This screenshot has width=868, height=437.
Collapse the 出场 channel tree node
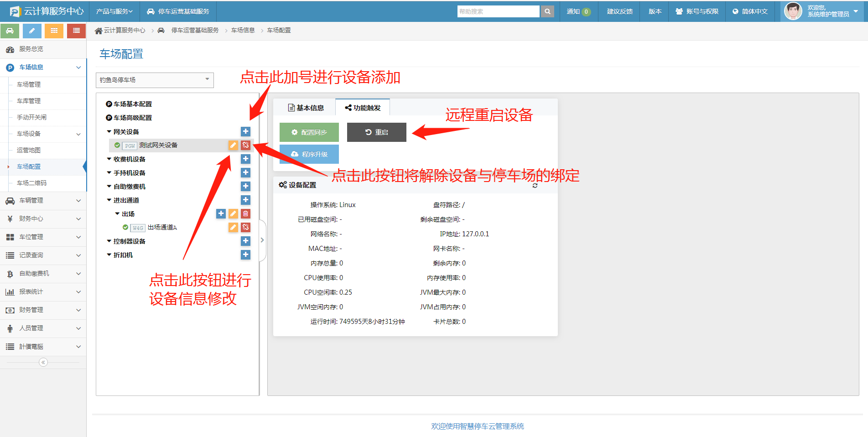[x=117, y=213]
